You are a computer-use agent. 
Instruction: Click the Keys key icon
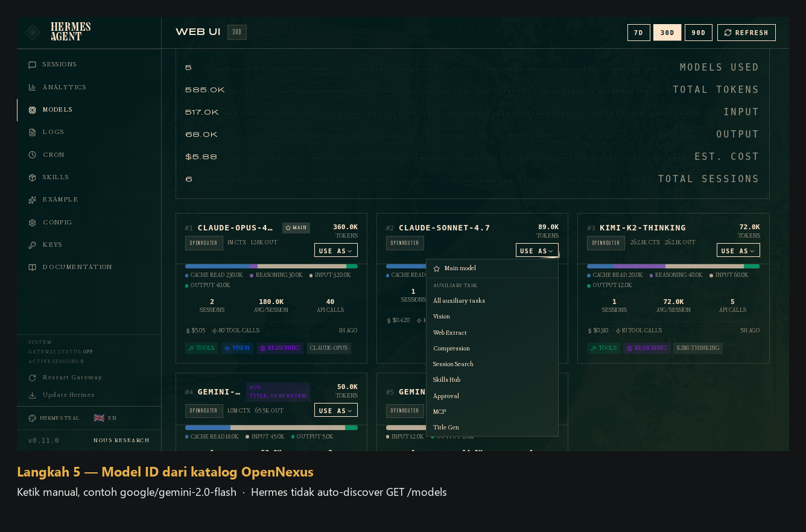click(x=32, y=245)
